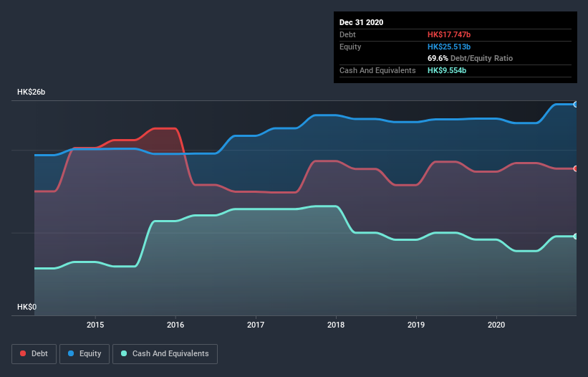Click the Cash And Equivalents endpoint marker
This screenshot has height=377, width=588.
pos(576,237)
